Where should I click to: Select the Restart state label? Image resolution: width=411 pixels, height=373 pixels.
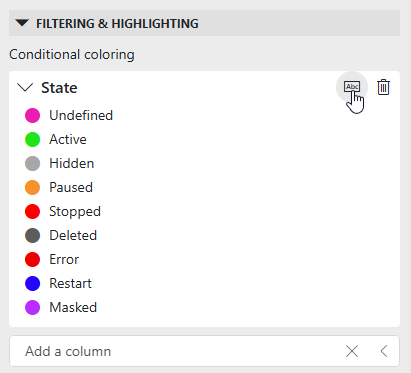pos(70,283)
